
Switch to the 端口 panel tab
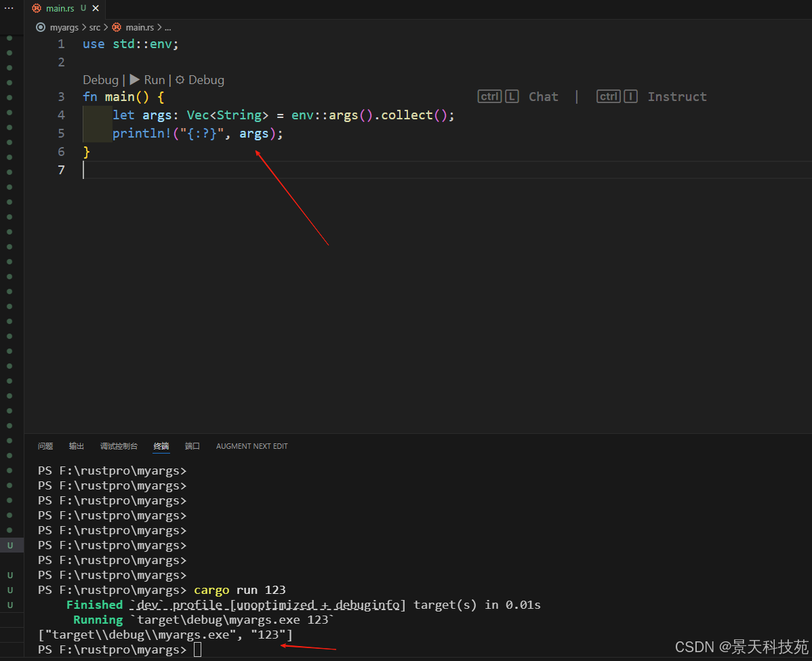[192, 446]
